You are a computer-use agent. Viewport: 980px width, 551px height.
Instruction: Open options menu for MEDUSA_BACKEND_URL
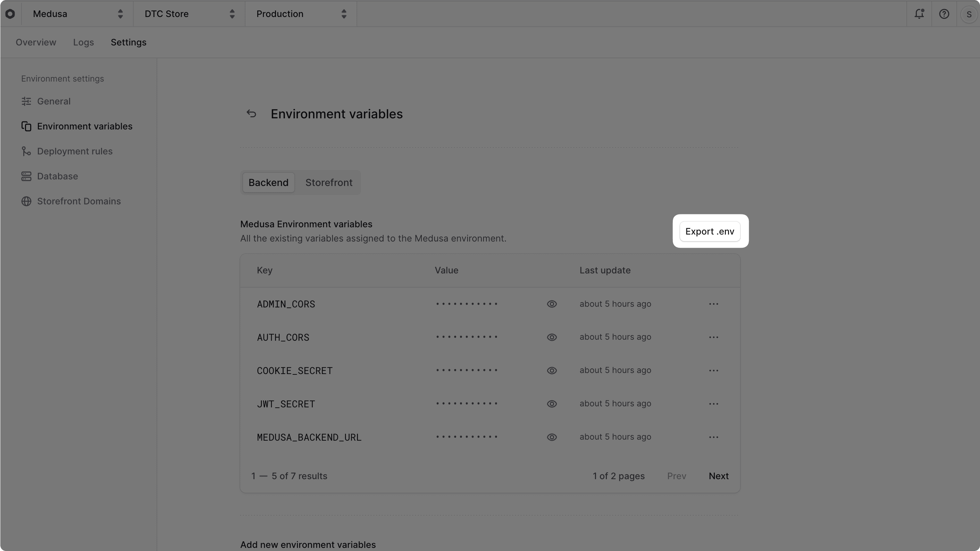point(713,437)
